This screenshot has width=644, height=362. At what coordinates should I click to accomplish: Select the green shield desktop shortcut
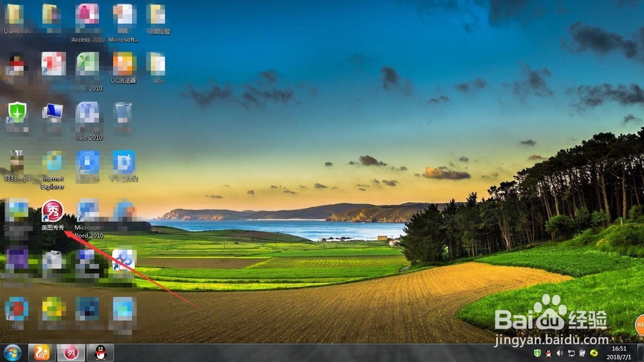click(17, 117)
